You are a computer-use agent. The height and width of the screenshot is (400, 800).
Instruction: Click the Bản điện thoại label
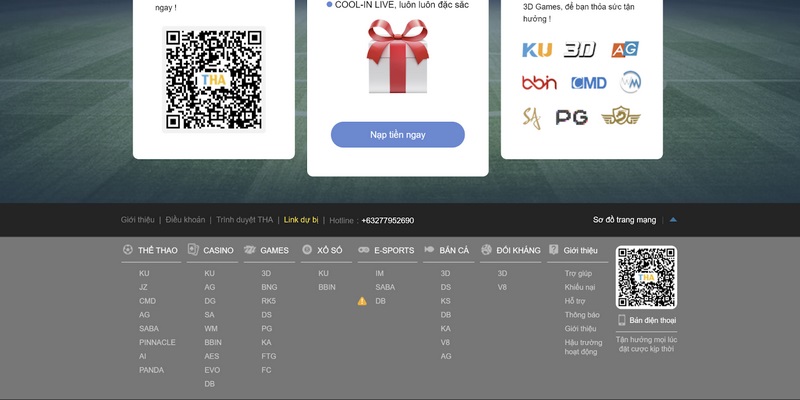click(x=653, y=320)
